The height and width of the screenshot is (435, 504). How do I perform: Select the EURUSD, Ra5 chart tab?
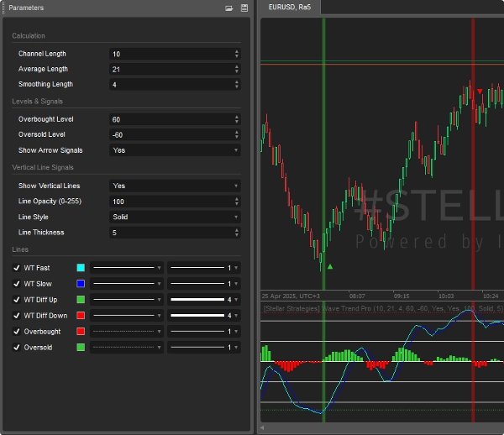point(290,7)
